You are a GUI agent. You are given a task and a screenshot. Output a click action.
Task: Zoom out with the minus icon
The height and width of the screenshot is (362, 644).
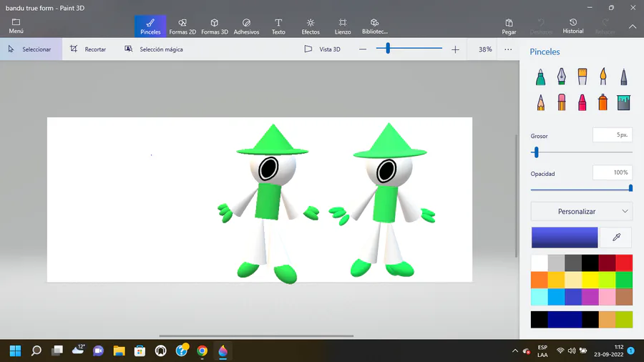pyautogui.click(x=363, y=49)
